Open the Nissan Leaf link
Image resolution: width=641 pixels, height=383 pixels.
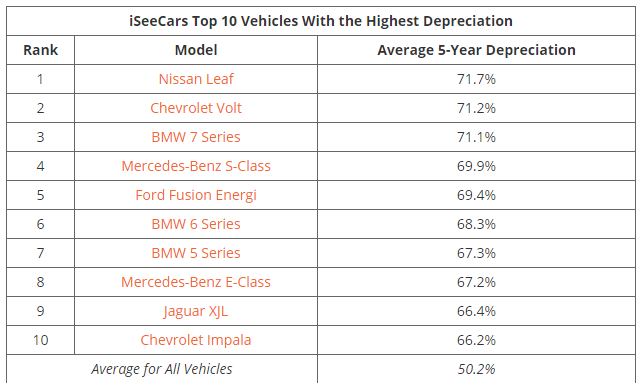click(196, 79)
